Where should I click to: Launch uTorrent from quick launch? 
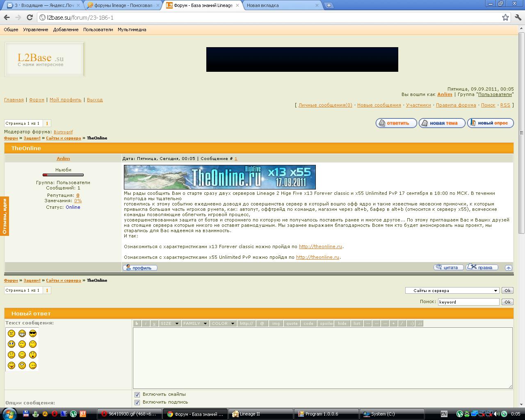[x=73, y=414]
